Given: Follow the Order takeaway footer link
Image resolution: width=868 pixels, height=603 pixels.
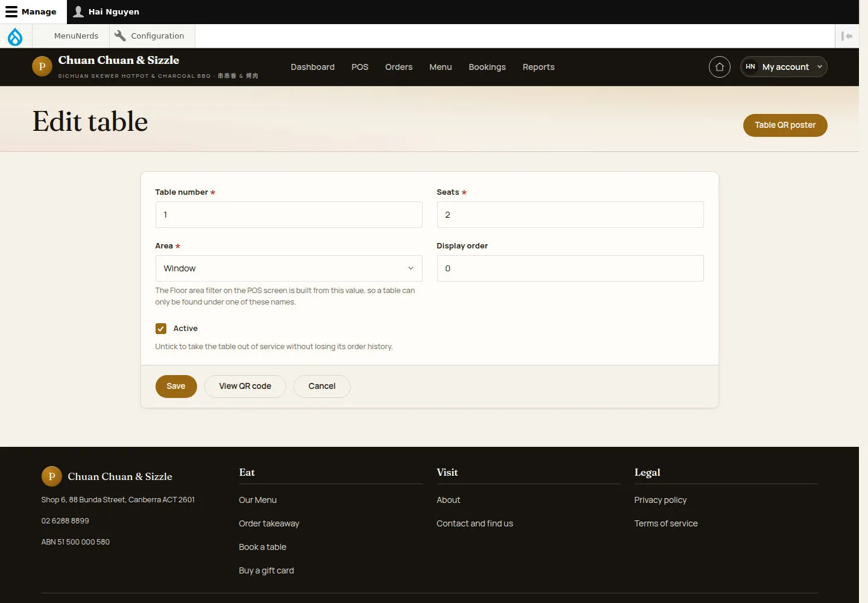Looking at the screenshot, I should point(269,523).
